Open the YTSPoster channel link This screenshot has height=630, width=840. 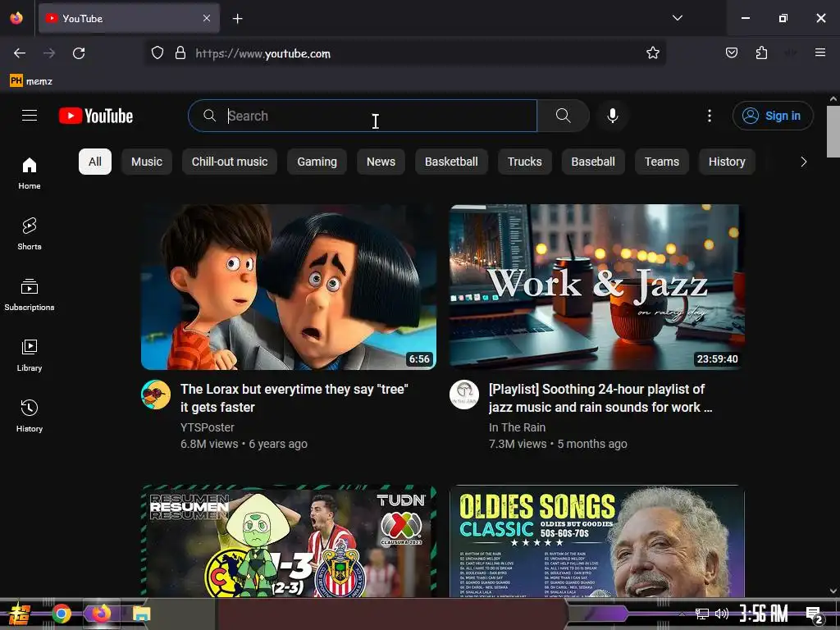(x=208, y=427)
